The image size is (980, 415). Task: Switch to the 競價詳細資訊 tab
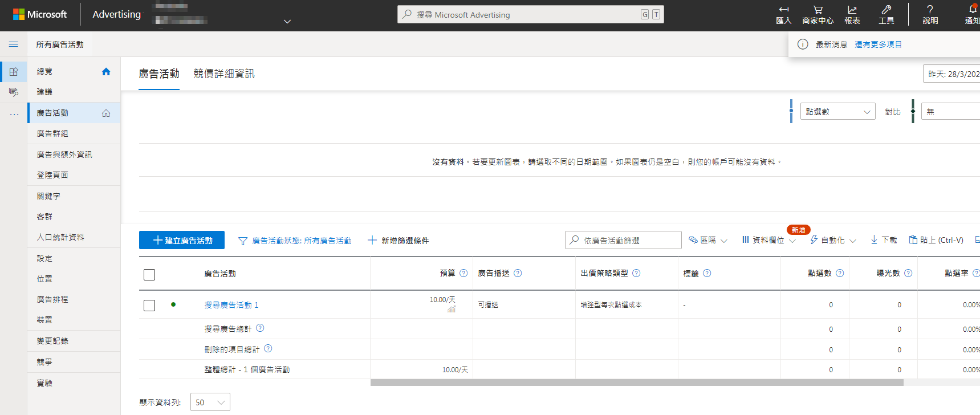[224, 74]
